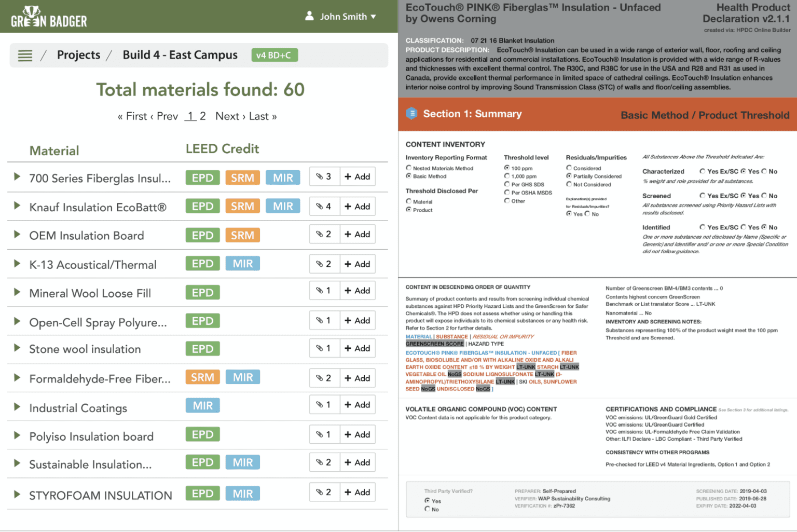
Task: Click MIR badge for Industrial Coatings
Action: 203,405
